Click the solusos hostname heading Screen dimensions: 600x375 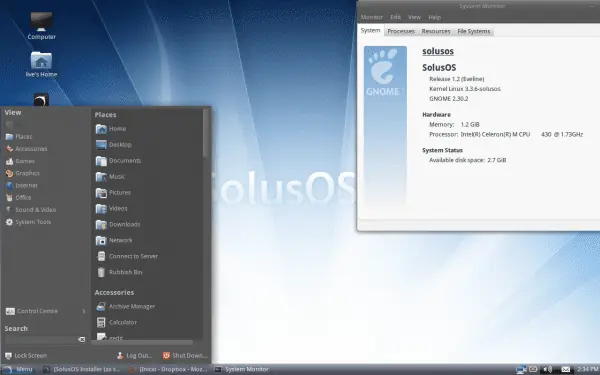click(x=438, y=51)
